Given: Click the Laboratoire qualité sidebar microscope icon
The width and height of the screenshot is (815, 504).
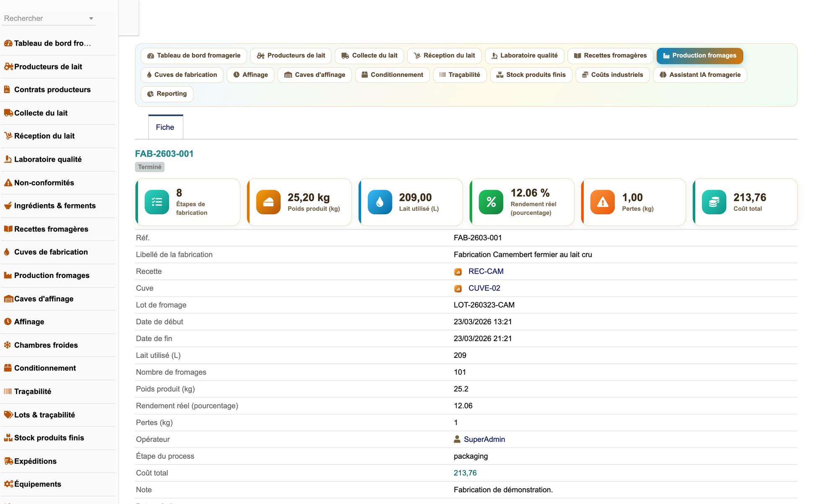Looking at the screenshot, I should 8,159.
